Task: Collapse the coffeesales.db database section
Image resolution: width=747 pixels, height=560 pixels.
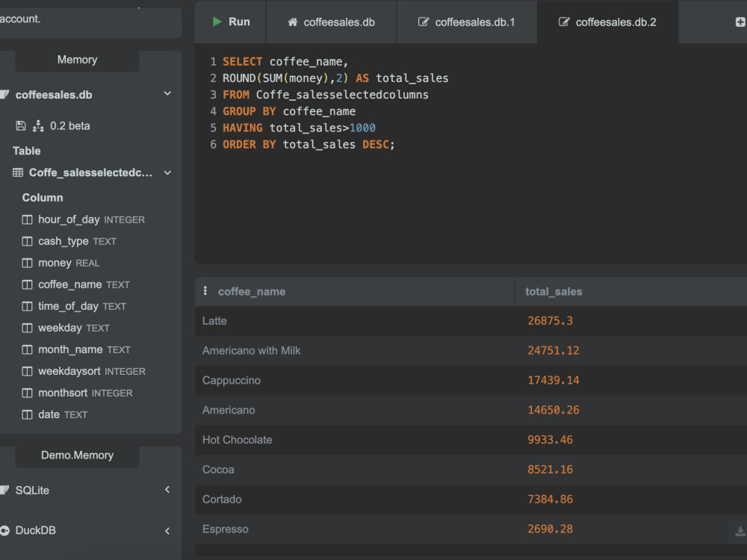Action: coord(167,94)
